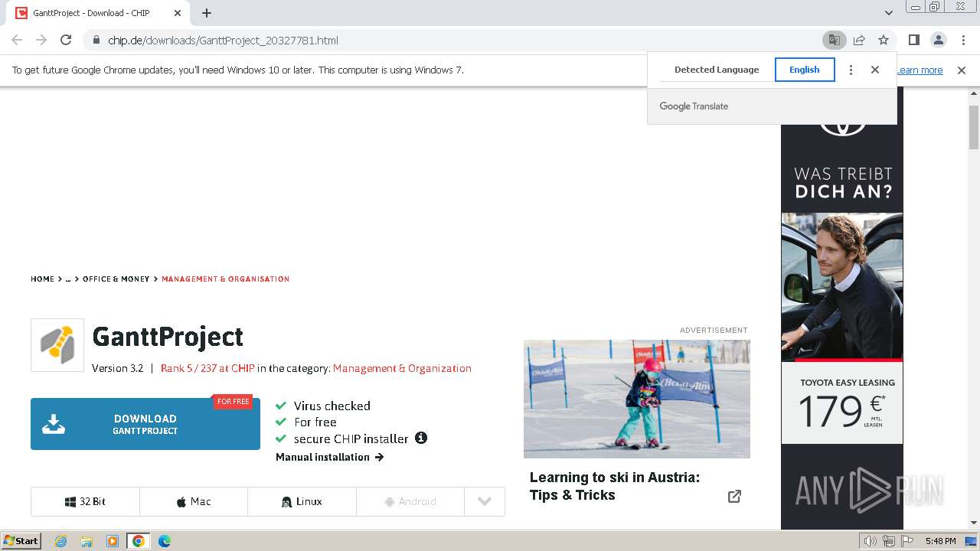Select the Android platform tab
980x551 pixels.
coord(410,501)
